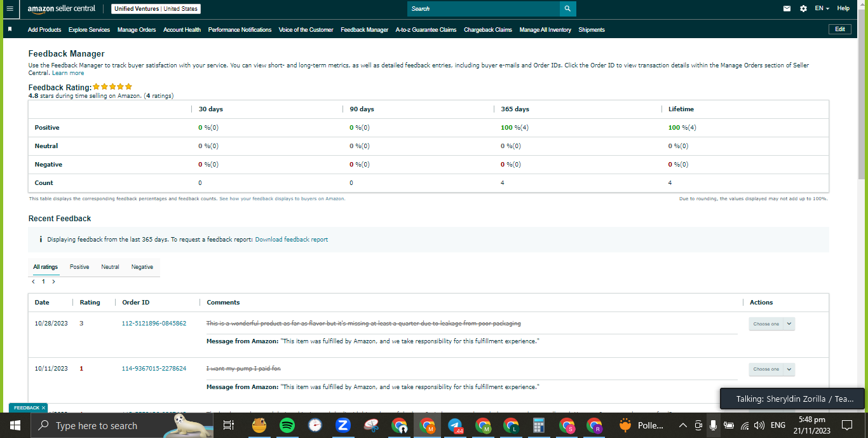Viewport: 868px width, 438px height.
Task: Click the Windows Start button
Action: [x=15, y=425]
